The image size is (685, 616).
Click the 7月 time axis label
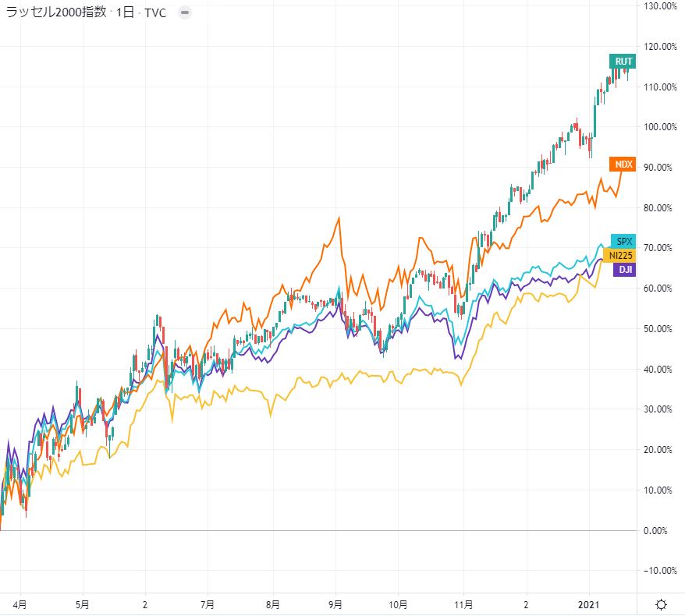coord(208,604)
